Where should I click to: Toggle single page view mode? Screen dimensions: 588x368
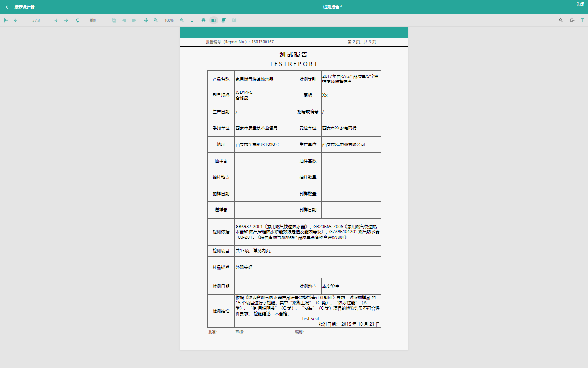[214, 20]
